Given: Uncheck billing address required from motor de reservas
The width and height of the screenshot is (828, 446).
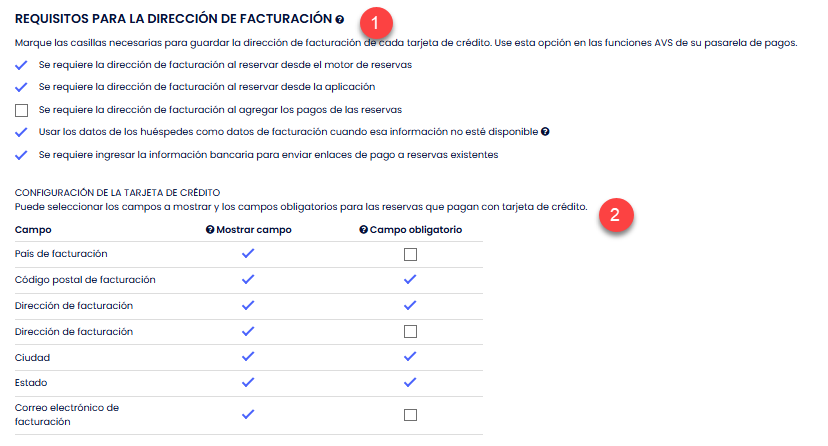Looking at the screenshot, I should pos(22,64).
